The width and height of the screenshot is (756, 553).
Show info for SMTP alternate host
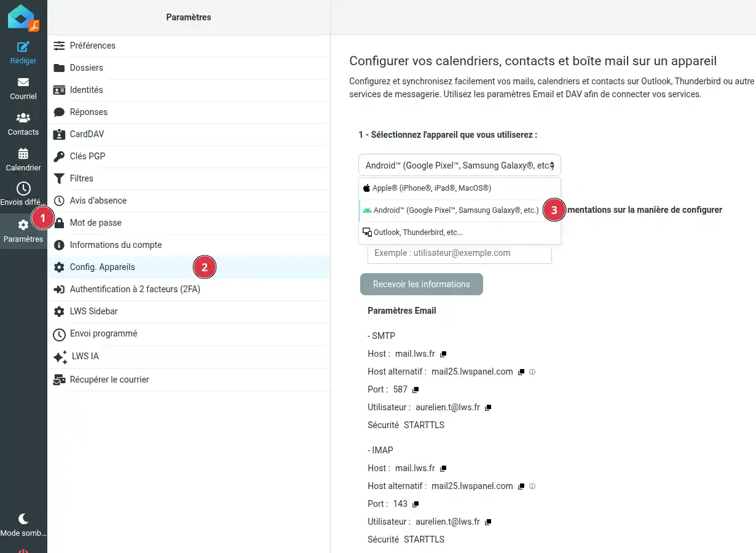(x=532, y=372)
